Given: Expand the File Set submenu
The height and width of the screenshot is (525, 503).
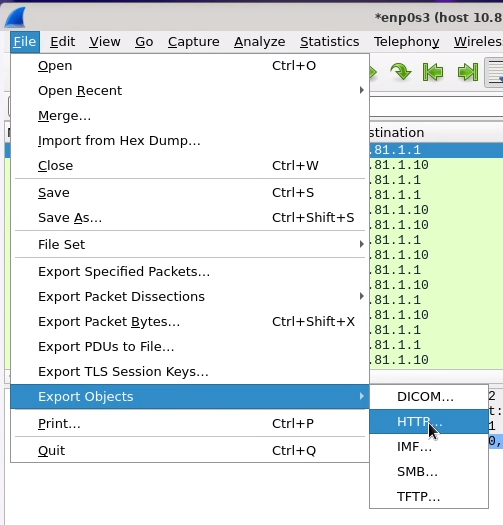Looking at the screenshot, I should 190,245.
